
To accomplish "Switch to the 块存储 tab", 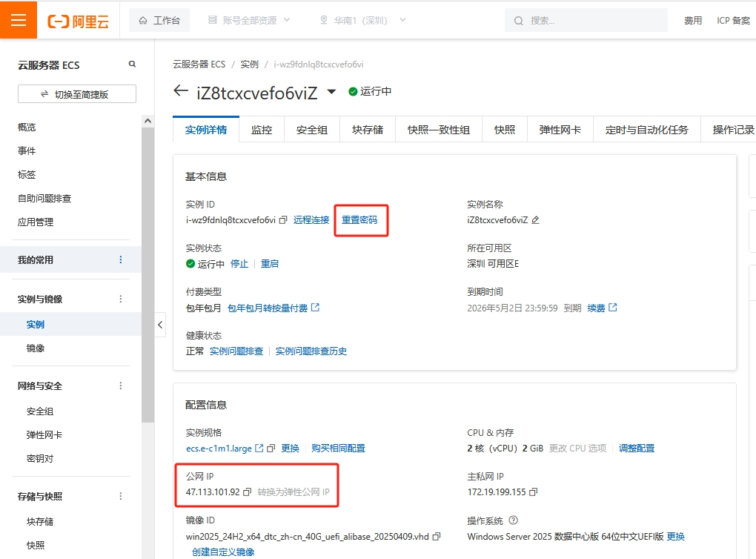I will [x=368, y=130].
